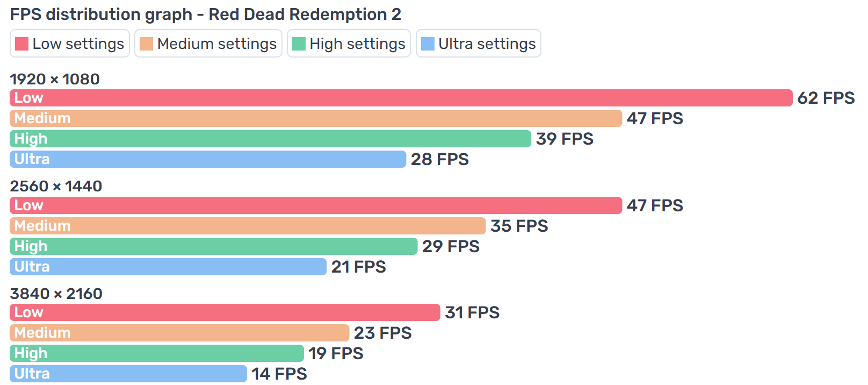Click the 1080p Low bar showing 62 FPS
Viewport: 868px width, 385px height.
tap(401, 98)
